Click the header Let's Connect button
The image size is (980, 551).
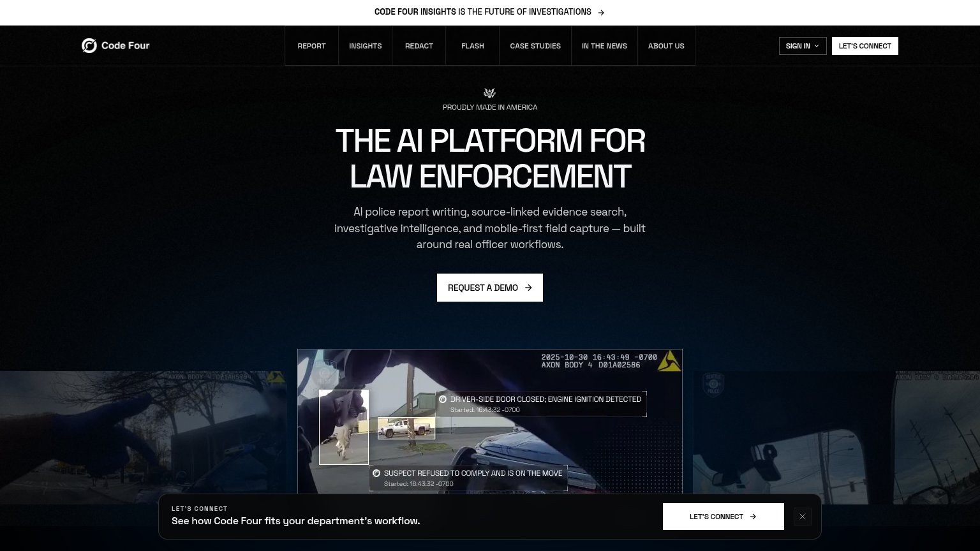point(865,46)
